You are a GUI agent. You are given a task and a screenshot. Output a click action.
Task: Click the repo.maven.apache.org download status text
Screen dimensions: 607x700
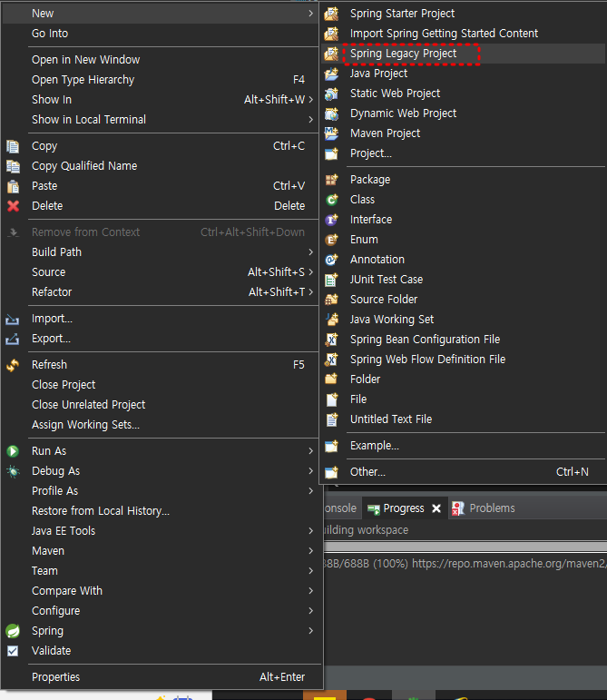465,564
